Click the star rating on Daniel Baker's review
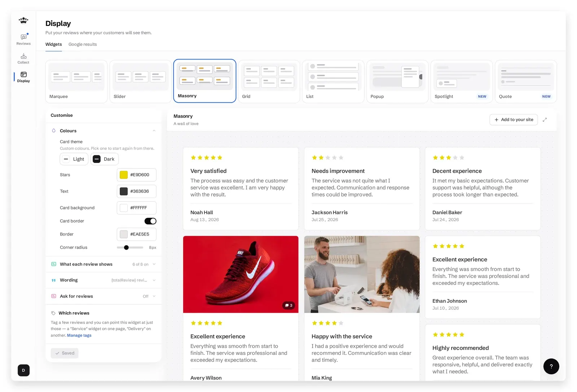 (x=448, y=158)
